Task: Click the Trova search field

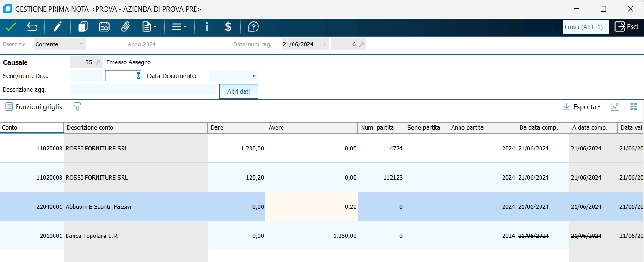Action: pyautogui.click(x=585, y=27)
